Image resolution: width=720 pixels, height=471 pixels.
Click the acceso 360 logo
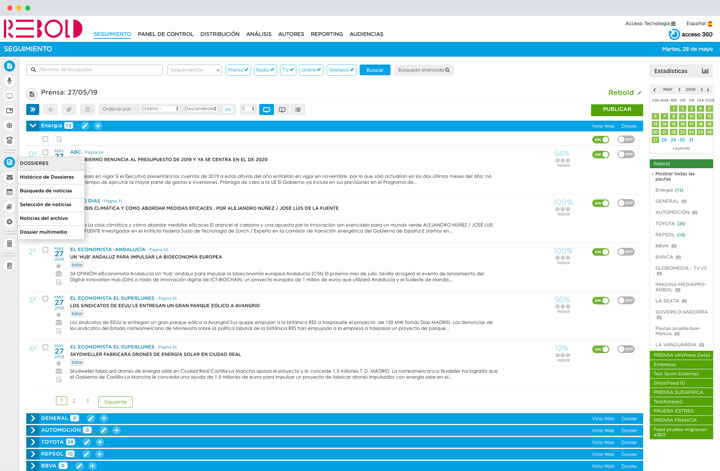pos(691,34)
